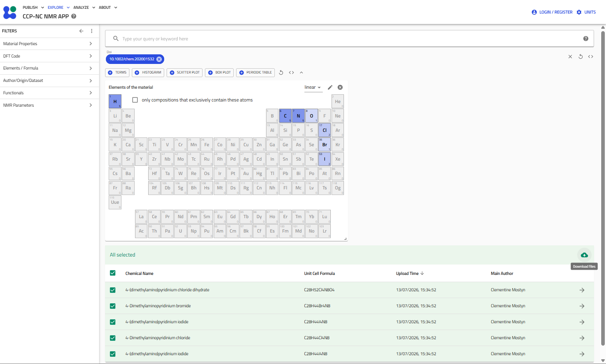Show dashboard code beside the dashboard reset icon
The width and height of the screenshot is (606, 364).
click(291, 73)
